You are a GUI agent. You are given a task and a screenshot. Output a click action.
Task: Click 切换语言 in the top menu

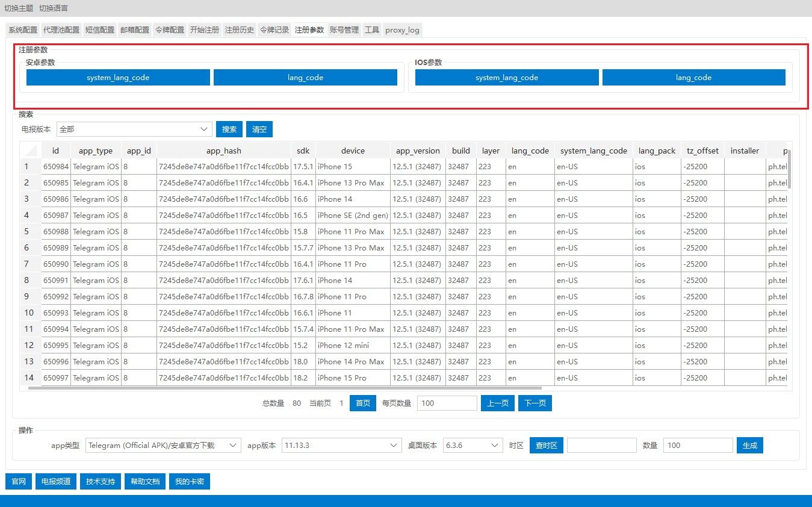pos(54,8)
